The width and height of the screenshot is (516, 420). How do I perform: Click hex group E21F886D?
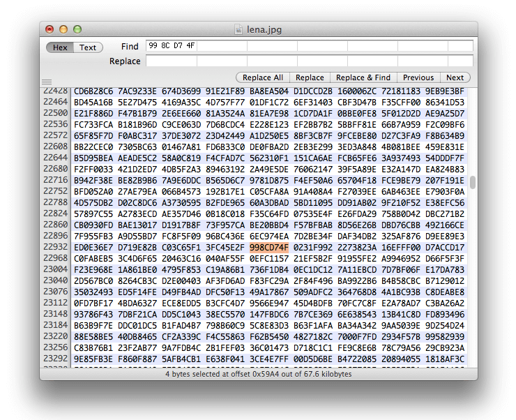click(x=93, y=114)
